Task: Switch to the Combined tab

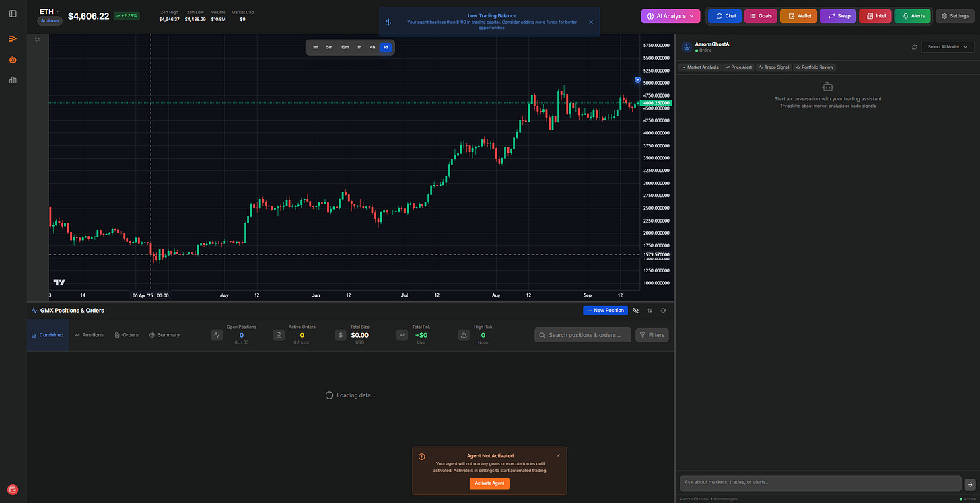Action: click(x=47, y=335)
